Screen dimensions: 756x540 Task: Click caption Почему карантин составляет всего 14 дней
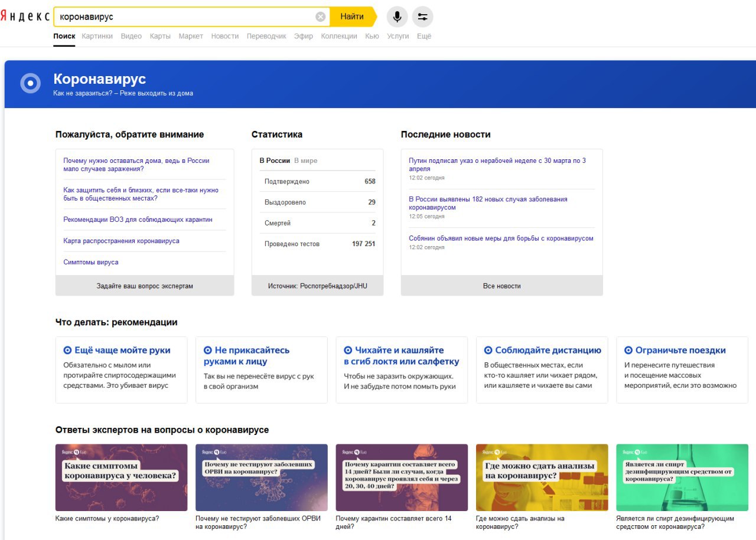click(x=394, y=522)
